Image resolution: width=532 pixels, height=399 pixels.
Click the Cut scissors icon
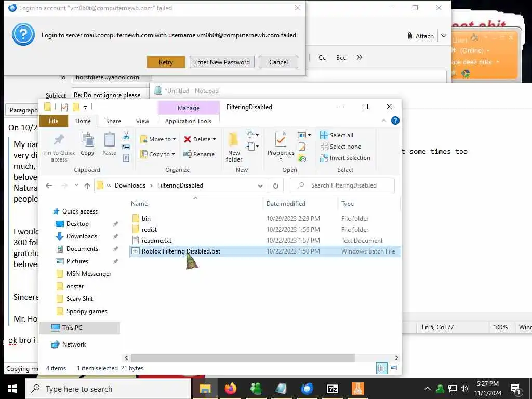pyautogui.click(x=126, y=136)
